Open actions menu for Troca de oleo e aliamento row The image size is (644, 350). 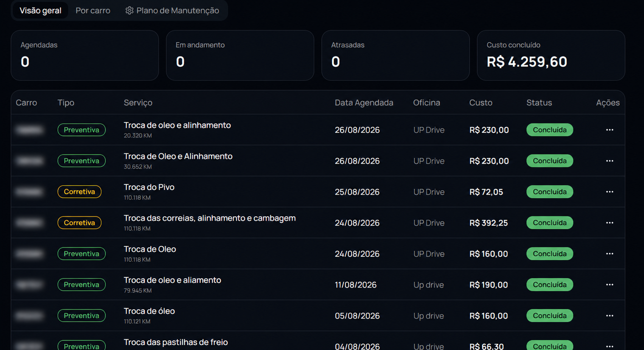[x=609, y=285]
